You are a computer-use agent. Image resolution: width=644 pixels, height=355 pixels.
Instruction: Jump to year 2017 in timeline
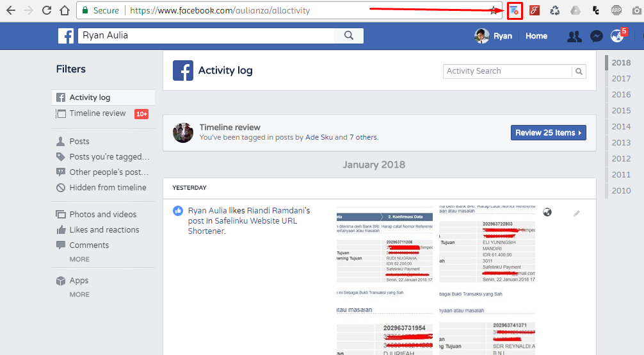620,79
